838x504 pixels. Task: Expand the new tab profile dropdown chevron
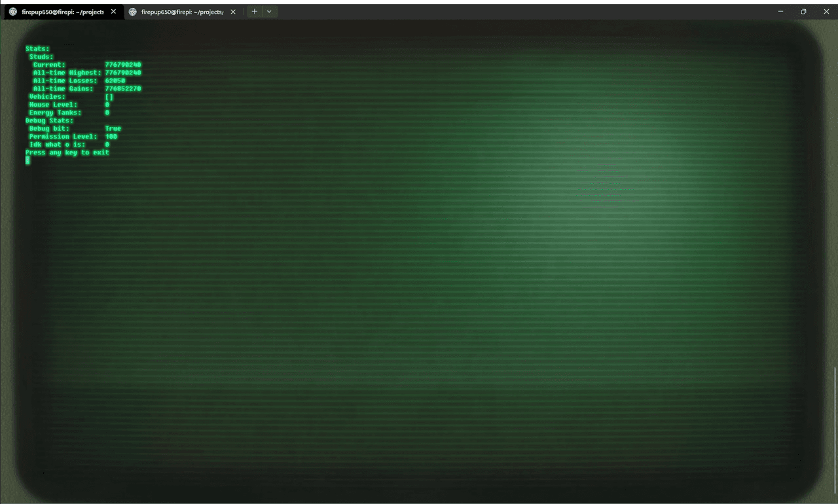click(269, 12)
